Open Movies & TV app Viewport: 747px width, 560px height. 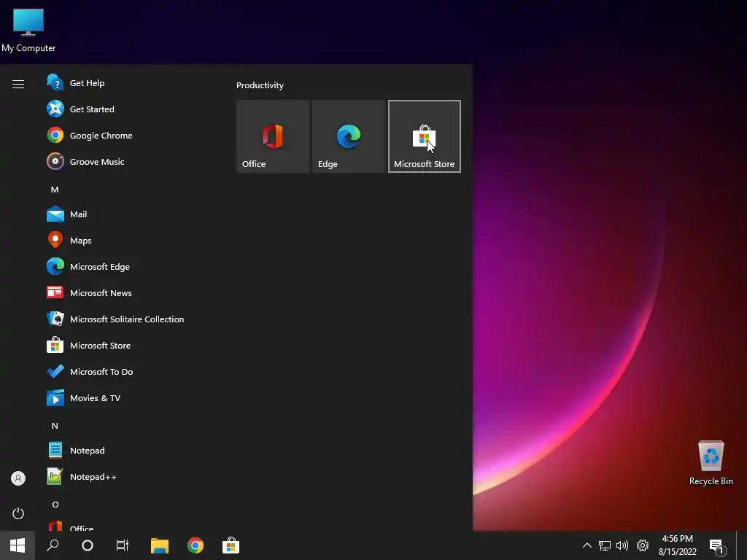point(128,397)
